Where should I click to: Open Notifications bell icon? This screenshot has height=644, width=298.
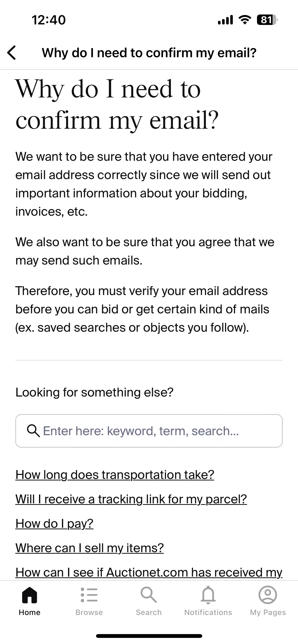coord(208,595)
